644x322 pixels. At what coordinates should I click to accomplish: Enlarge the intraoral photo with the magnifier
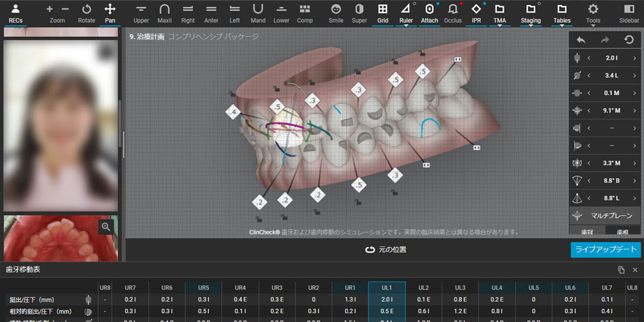105,227
